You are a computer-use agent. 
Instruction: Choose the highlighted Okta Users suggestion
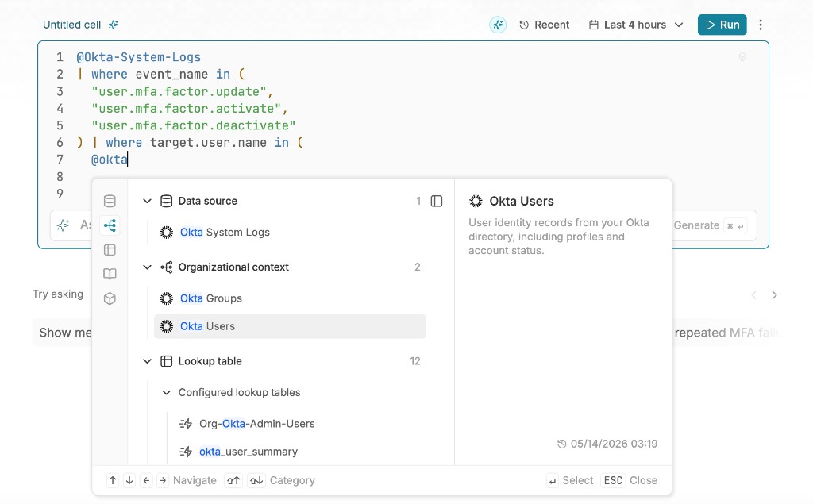click(291, 326)
